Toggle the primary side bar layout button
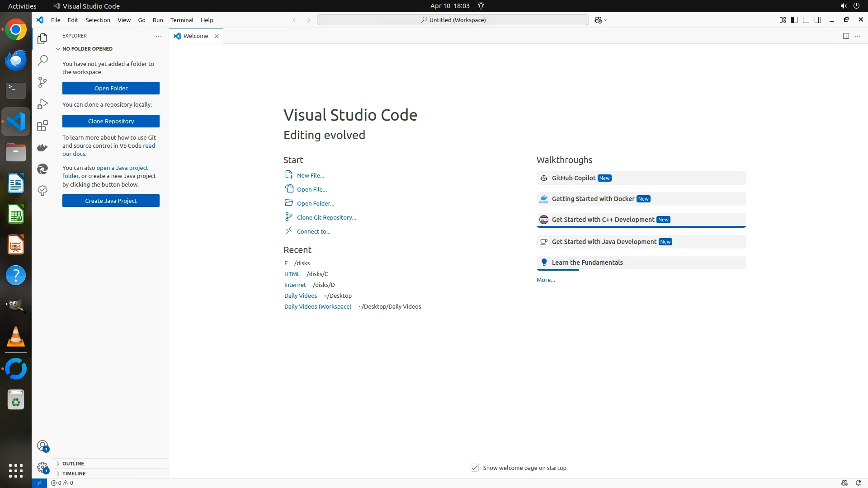Viewport: 868px width, 488px height. point(794,20)
